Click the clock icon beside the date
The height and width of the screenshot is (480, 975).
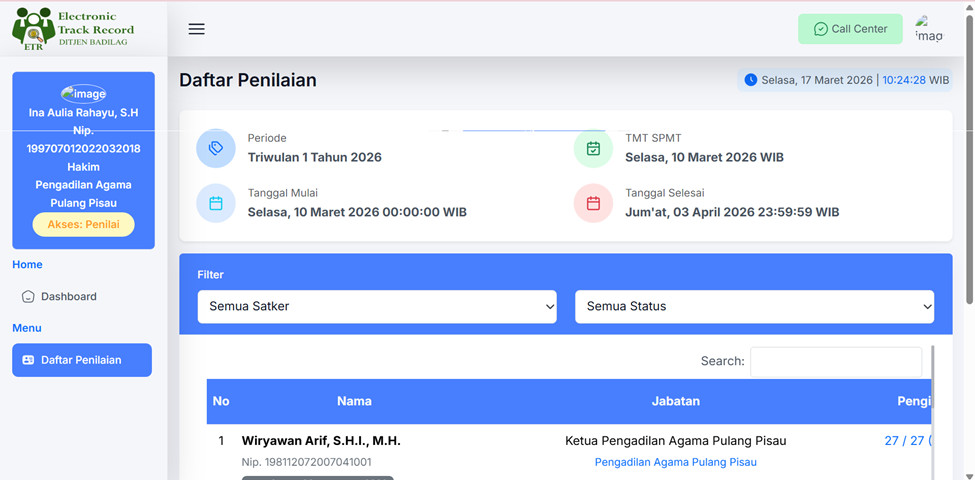[751, 80]
